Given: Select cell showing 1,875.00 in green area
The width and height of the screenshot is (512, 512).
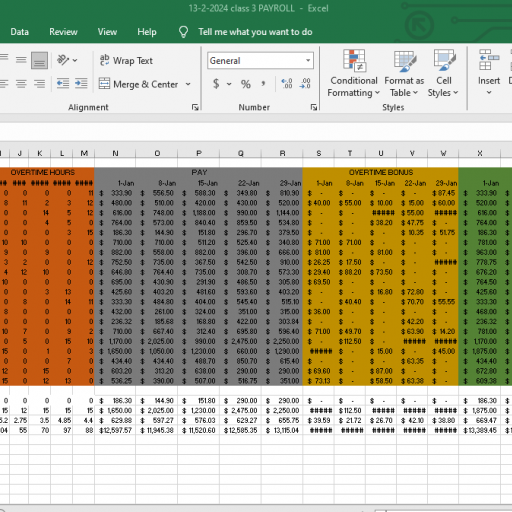Looking at the screenshot, I should click(x=480, y=351).
